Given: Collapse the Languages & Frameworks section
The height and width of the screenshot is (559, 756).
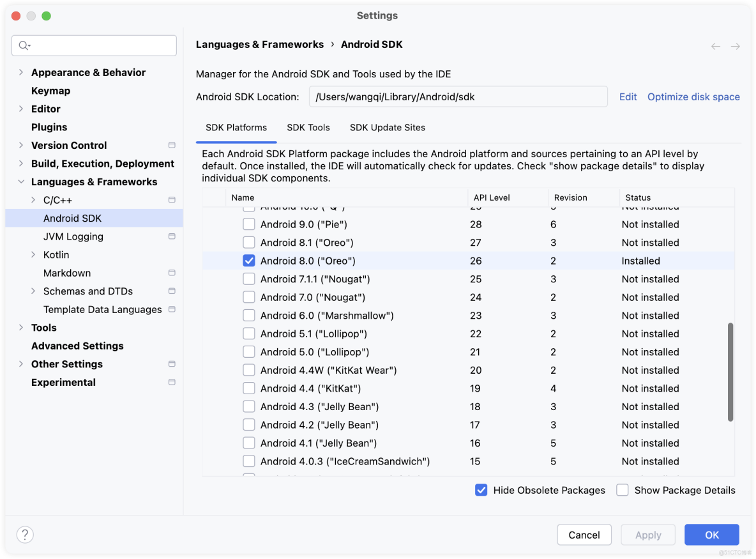Looking at the screenshot, I should coord(21,182).
